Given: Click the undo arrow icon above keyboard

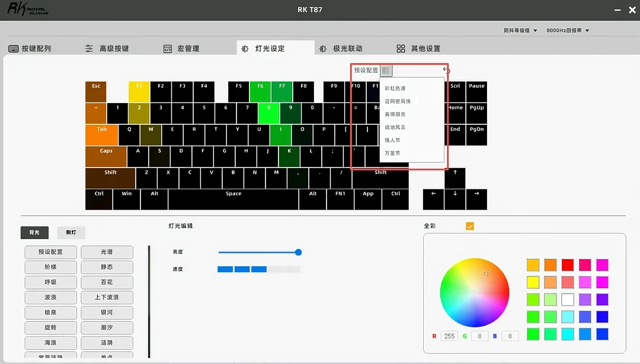Looking at the screenshot, I should tap(446, 70).
